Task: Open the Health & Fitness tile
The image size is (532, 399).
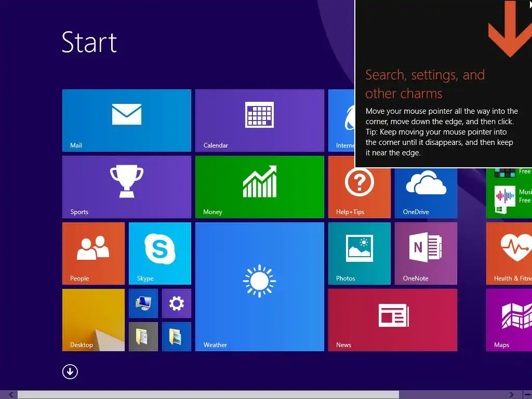Action: 509,254
